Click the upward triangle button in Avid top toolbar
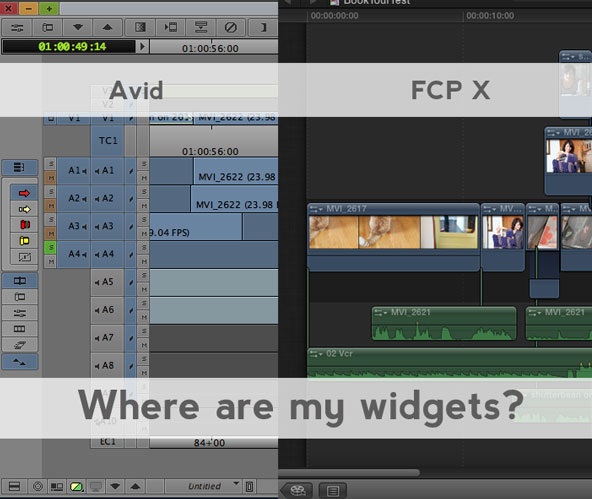The width and height of the screenshot is (592, 499). (x=108, y=28)
